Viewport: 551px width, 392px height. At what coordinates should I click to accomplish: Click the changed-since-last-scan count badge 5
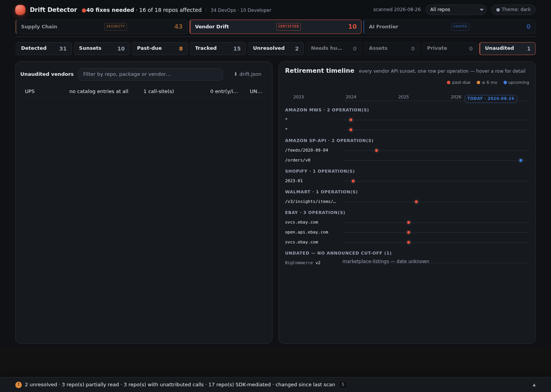pyautogui.click(x=343, y=385)
